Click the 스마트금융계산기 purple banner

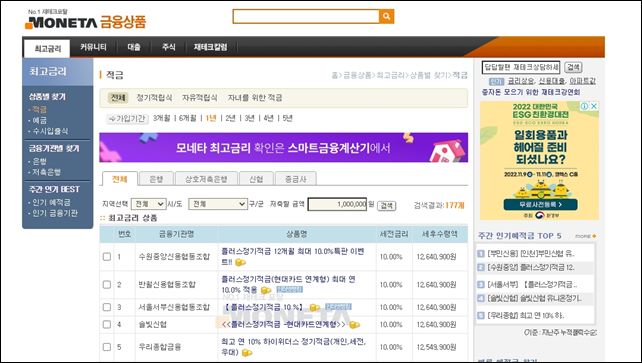coord(283,147)
